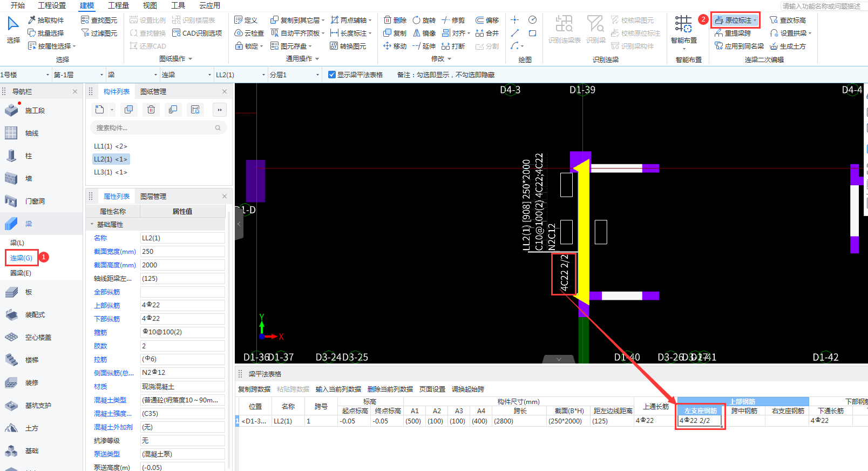Select LL3(1) in component list
The image size is (868, 471).
pos(111,172)
